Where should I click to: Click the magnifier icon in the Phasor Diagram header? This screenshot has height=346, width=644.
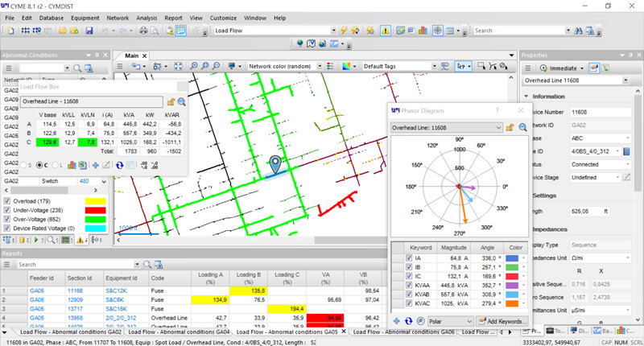pos(522,127)
